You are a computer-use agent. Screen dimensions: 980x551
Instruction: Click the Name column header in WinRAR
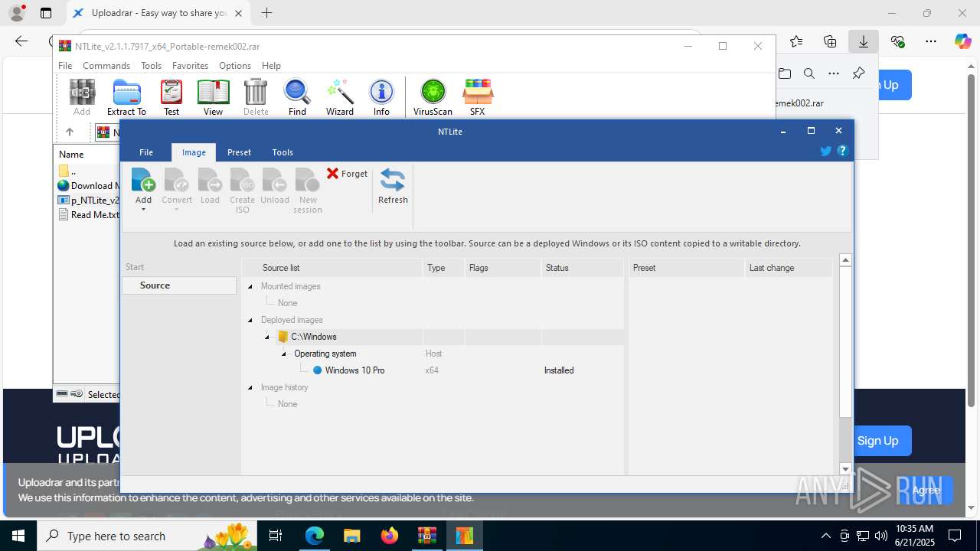[71, 155]
